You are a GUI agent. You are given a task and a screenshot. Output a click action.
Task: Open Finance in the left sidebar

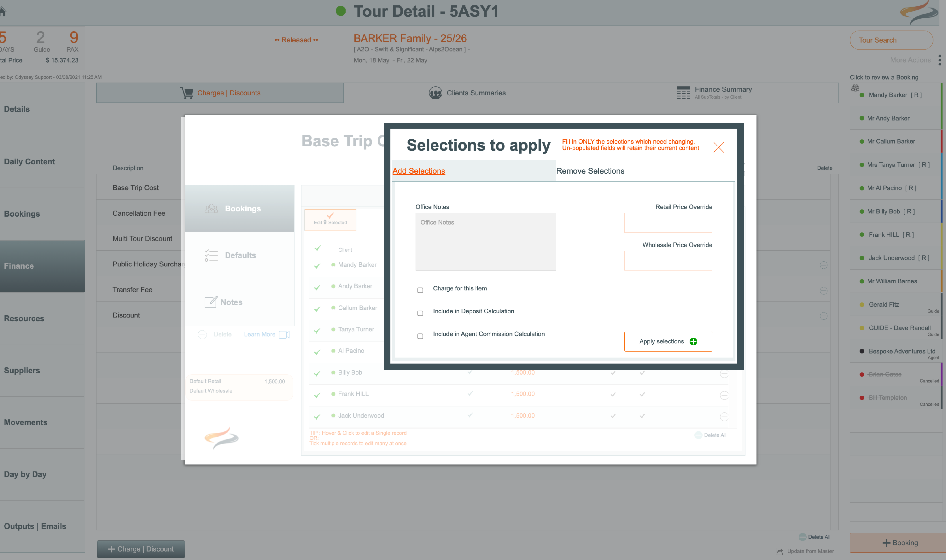pyautogui.click(x=42, y=266)
